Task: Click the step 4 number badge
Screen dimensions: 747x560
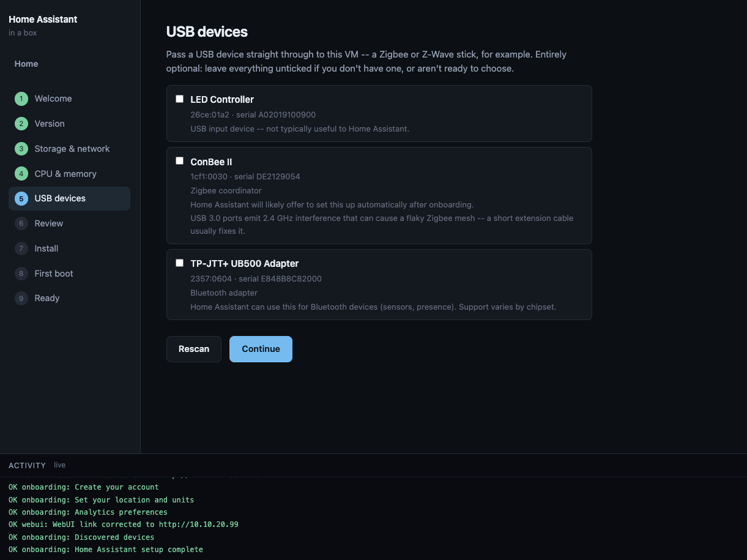Action: pyautogui.click(x=21, y=174)
